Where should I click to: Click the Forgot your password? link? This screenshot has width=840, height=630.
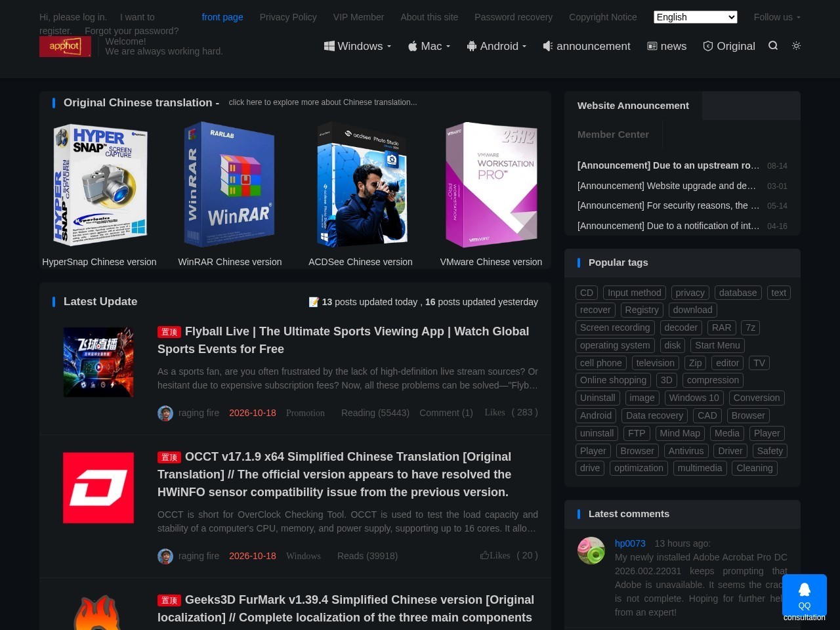point(132,31)
